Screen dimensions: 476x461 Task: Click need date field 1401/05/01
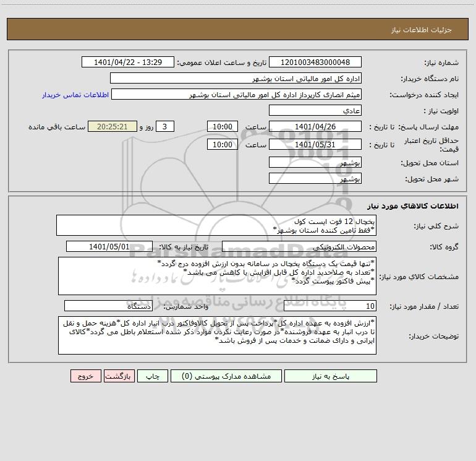pyautogui.click(x=109, y=246)
